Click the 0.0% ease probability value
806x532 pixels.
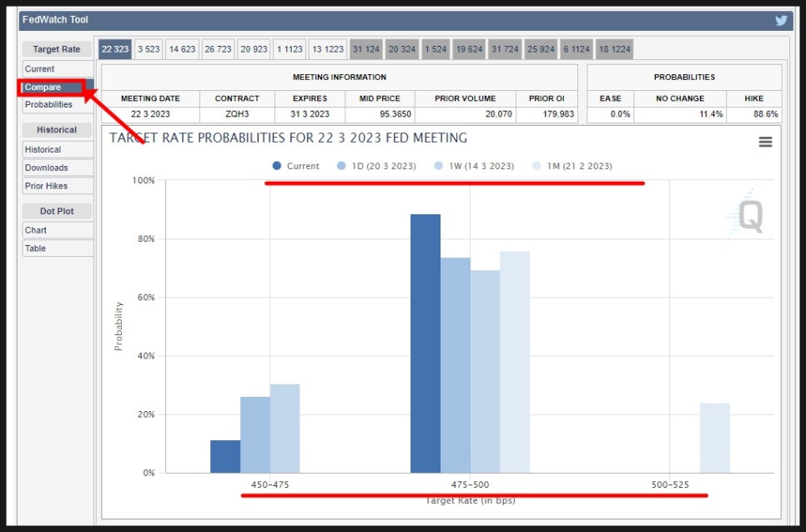click(620, 114)
